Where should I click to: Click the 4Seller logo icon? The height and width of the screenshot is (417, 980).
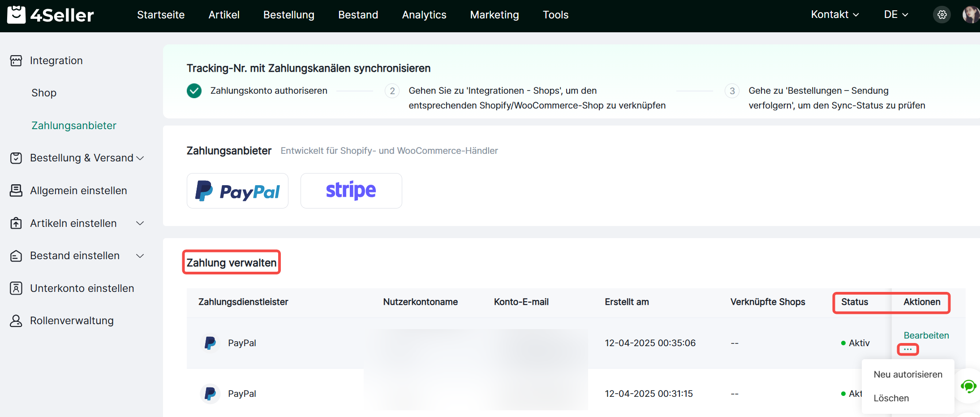point(17,15)
